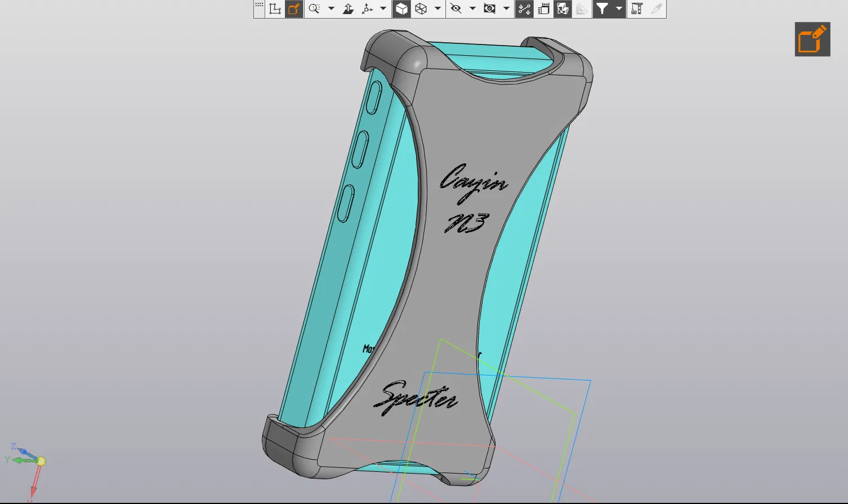Toggle the selection filter funnel
Viewport: 848px width, 504px height.
pyautogui.click(x=602, y=8)
